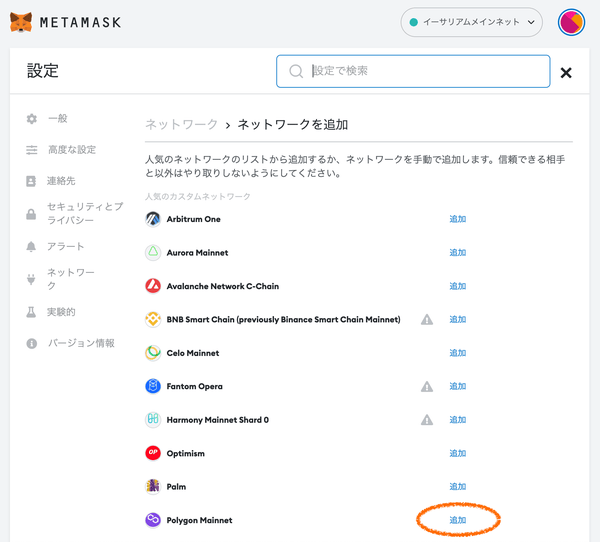This screenshot has width=600, height=542.
Task: Click the plug icon beside ネットワーク
Action: (x=31, y=279)
